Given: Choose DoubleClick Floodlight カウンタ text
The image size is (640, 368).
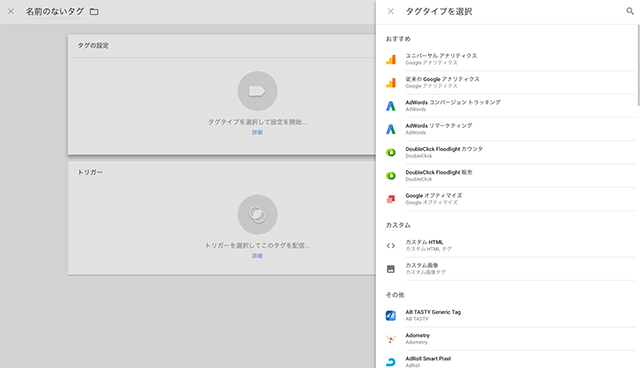Looking at the screenshot, I should [444, 149].
